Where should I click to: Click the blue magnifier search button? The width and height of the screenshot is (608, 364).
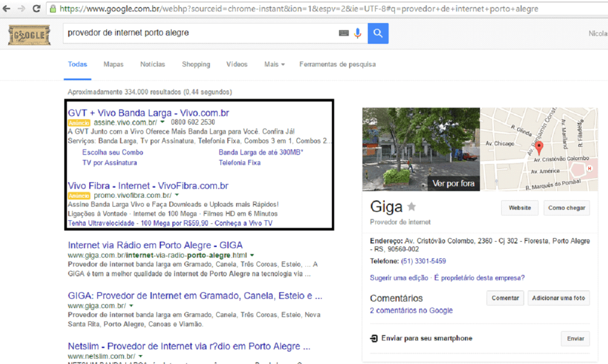coord(378,33)
